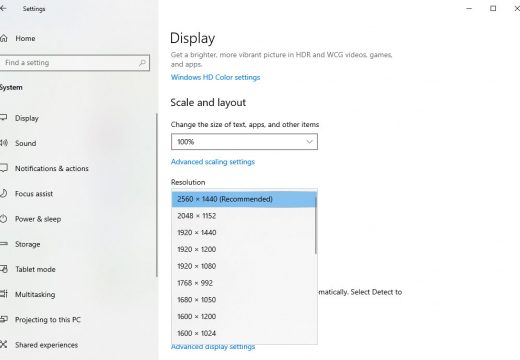Choose 1920 × 1440 resolution
Screen dimensions: 520x360
coord(243,232)
